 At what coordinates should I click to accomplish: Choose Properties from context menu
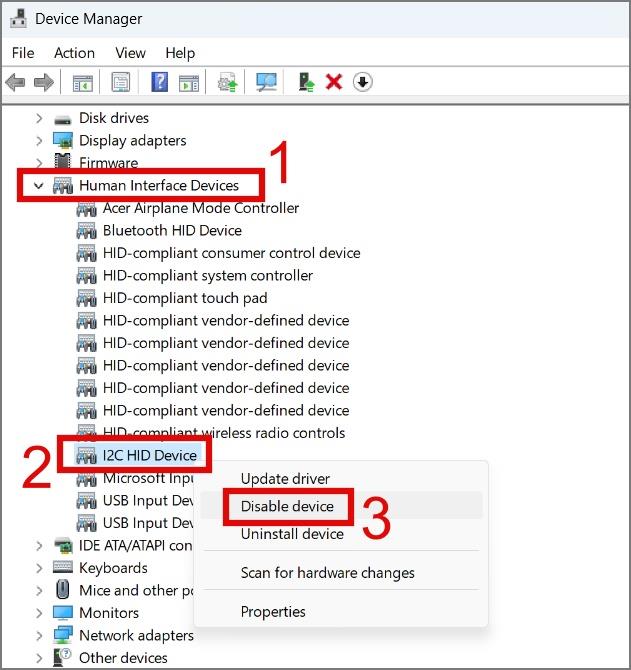(x=273, y=611)
